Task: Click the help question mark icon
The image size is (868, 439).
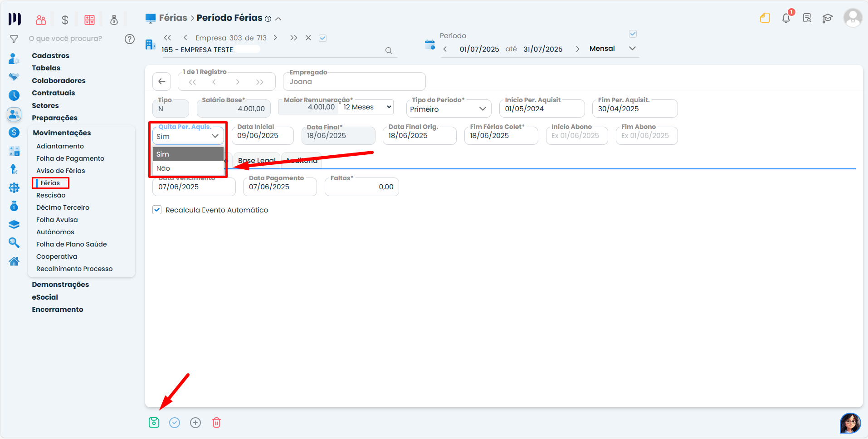Action: (x=130, y=39)
